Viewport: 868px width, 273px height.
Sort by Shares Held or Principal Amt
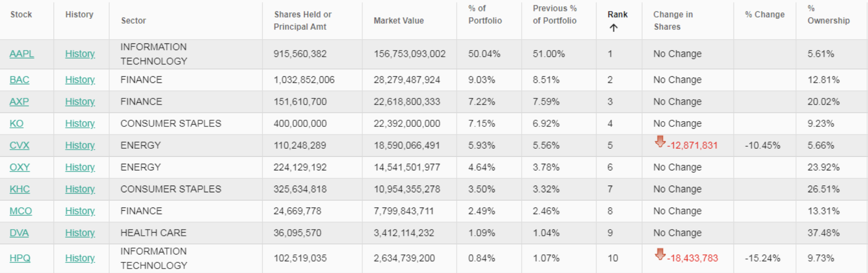tap(302, 21)
